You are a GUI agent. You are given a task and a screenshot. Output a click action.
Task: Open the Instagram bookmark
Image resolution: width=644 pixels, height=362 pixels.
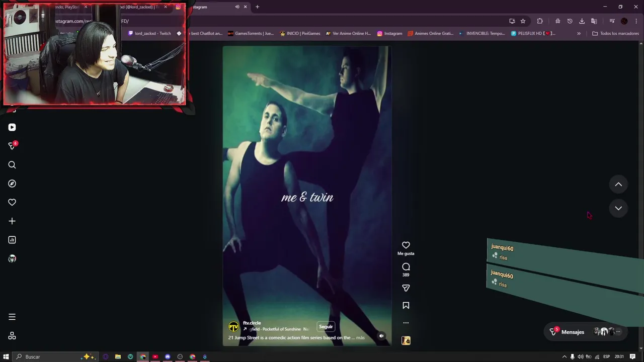390,33
